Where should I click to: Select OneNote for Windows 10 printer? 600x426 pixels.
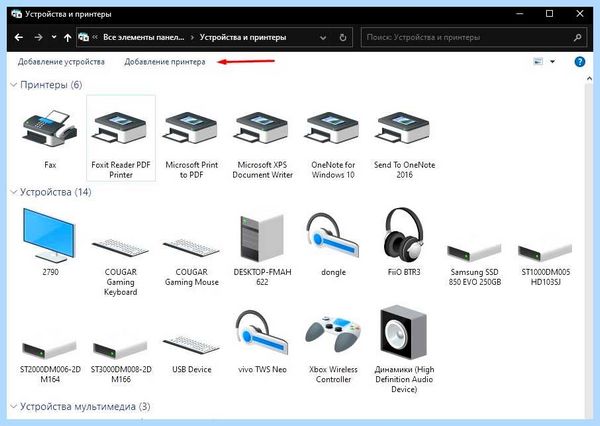[333, 128]
